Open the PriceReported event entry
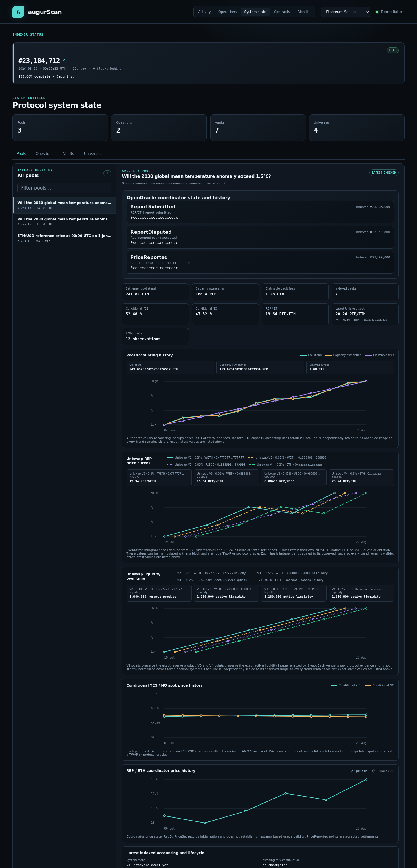 coord(260,262)
